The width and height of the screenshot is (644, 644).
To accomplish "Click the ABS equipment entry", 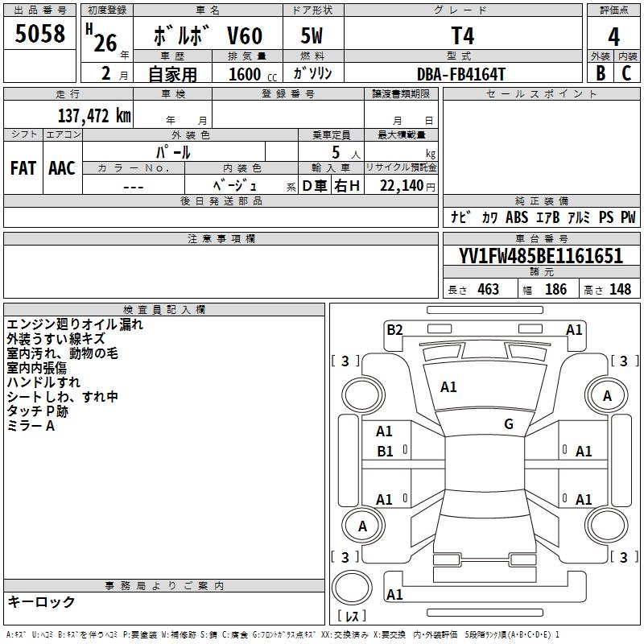I will tap(517, 217).
